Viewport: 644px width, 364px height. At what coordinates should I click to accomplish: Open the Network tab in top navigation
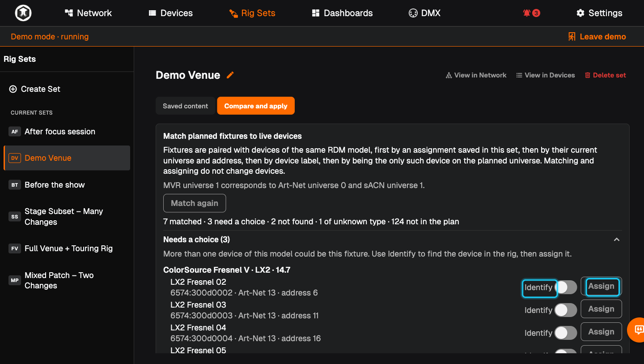coord(89,13)
